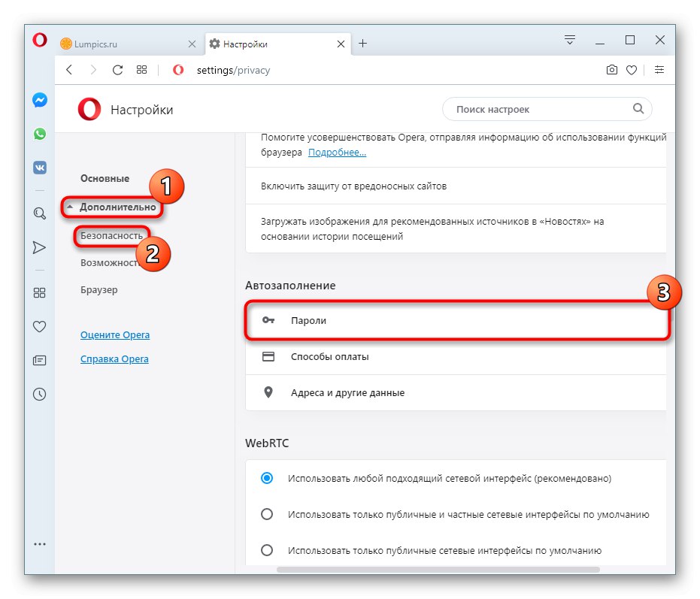Take a snapshot with the camera icon
The image size is (700, 599).
(x=611, y=70)
